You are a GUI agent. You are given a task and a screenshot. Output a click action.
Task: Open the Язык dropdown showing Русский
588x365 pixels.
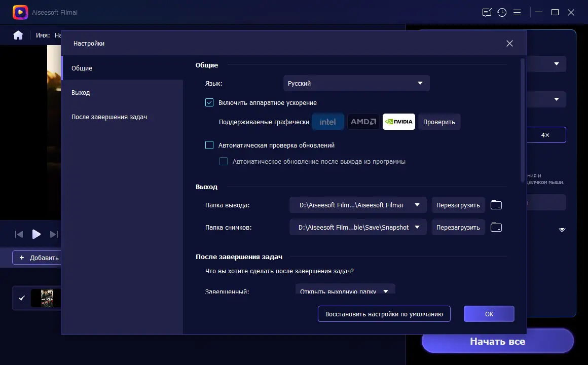pyautogui.click(x=356, y=83)
